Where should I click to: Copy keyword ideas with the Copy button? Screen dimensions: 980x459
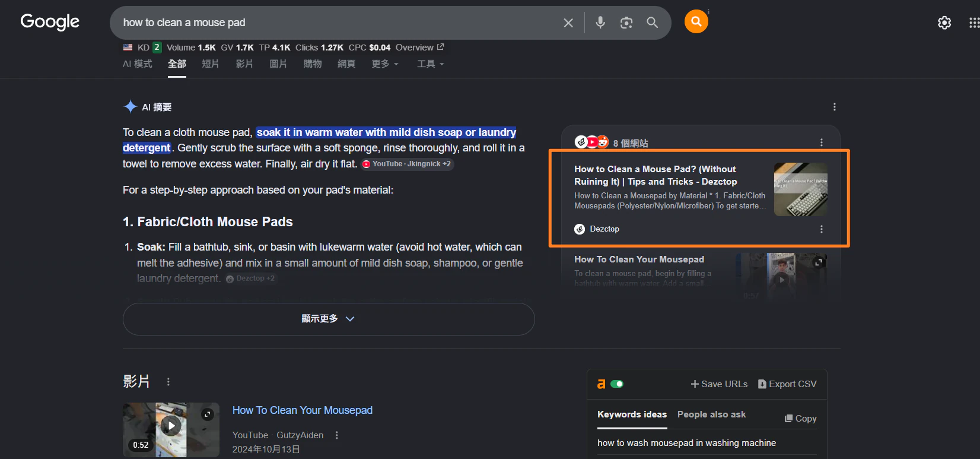[x=801, y=419]
